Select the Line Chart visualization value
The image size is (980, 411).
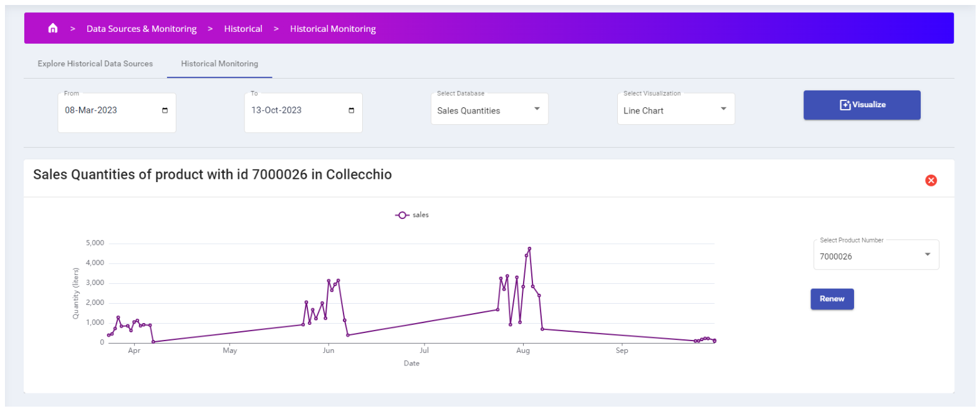[643, 110]
